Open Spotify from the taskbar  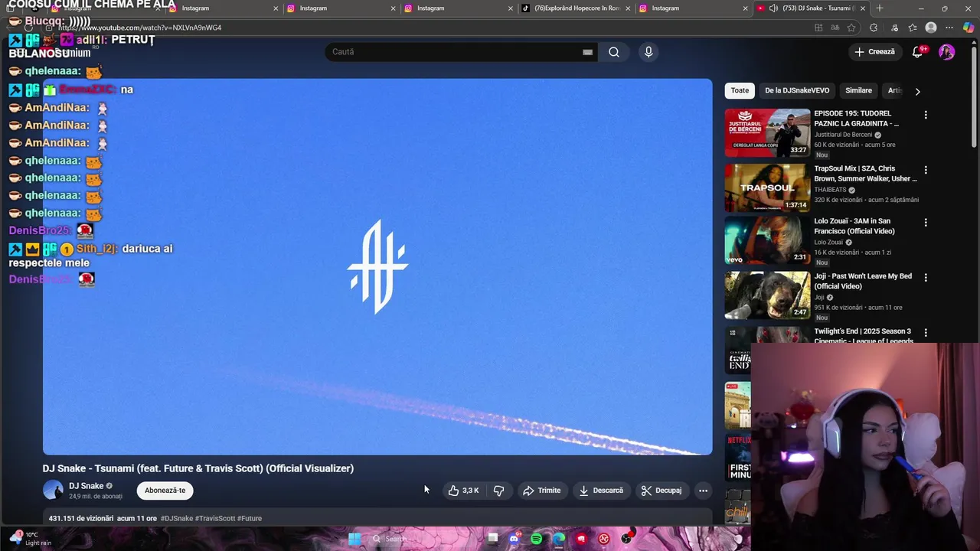click(x=536, y=539)
